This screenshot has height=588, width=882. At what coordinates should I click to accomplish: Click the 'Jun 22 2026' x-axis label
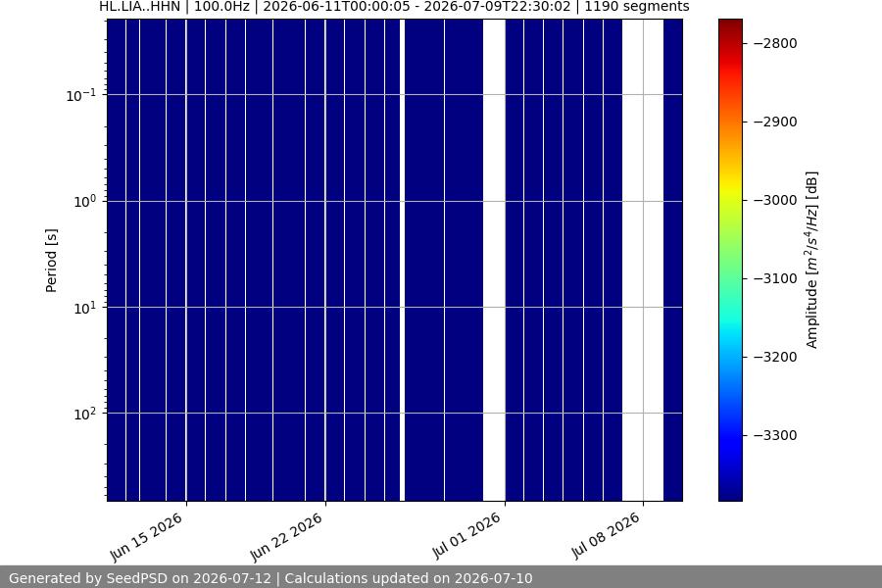[x=286, y=537]
